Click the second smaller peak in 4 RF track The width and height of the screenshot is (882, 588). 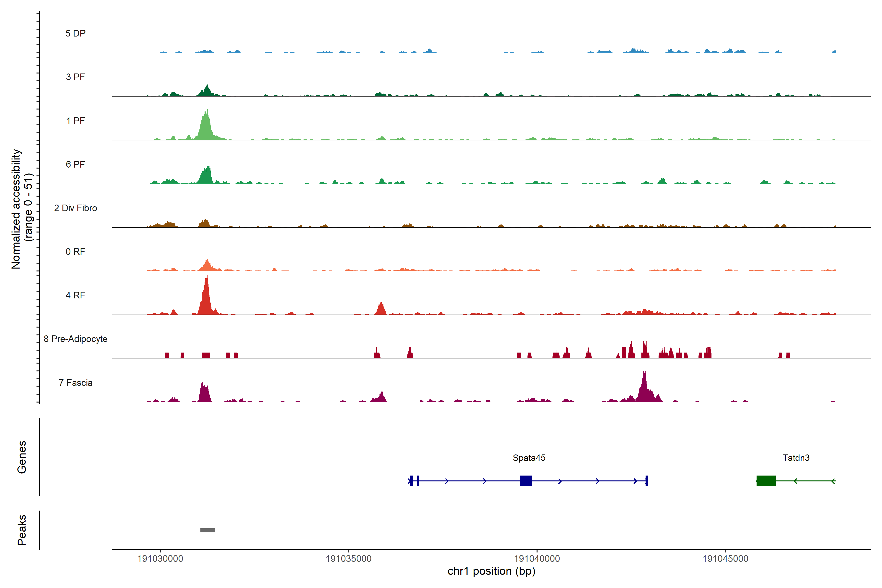(381, 309)
